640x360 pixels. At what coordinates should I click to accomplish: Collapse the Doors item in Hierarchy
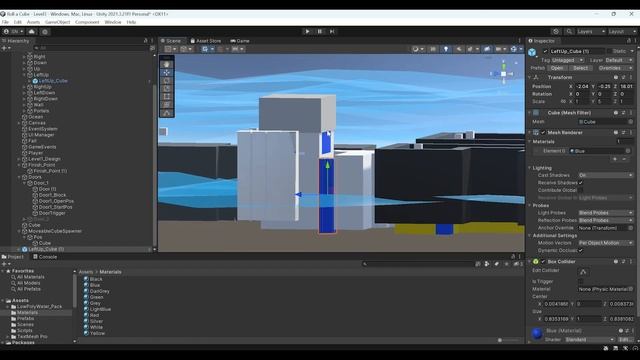pyautogui.click(x=19, y=177)
